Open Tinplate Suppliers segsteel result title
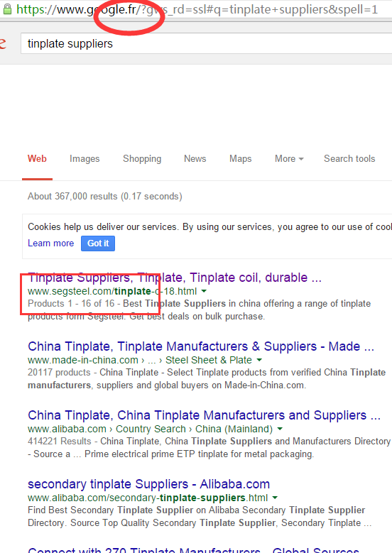 pos(175,278)
